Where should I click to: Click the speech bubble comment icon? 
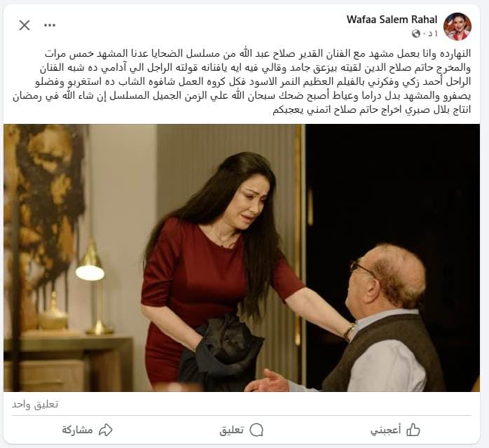(256, 430)
